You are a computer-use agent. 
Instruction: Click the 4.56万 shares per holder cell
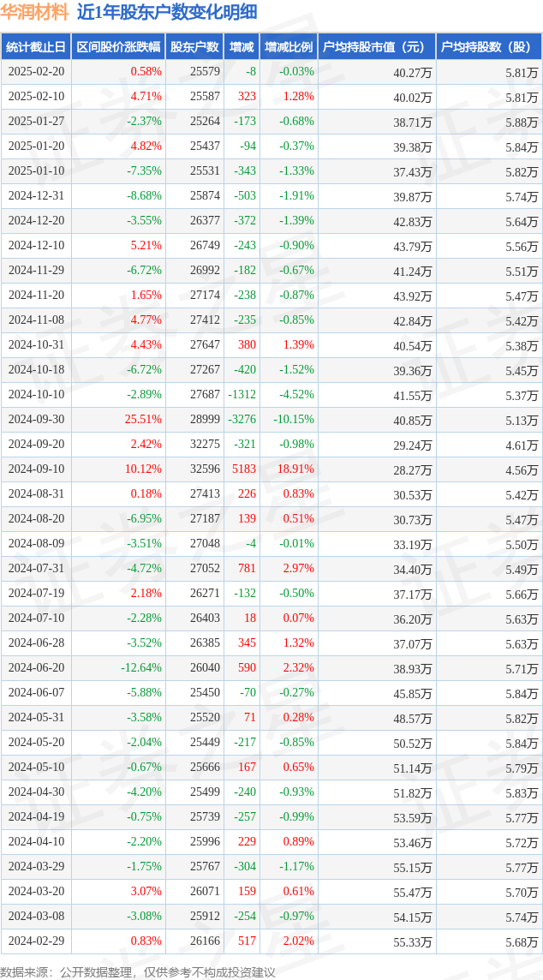522,470
